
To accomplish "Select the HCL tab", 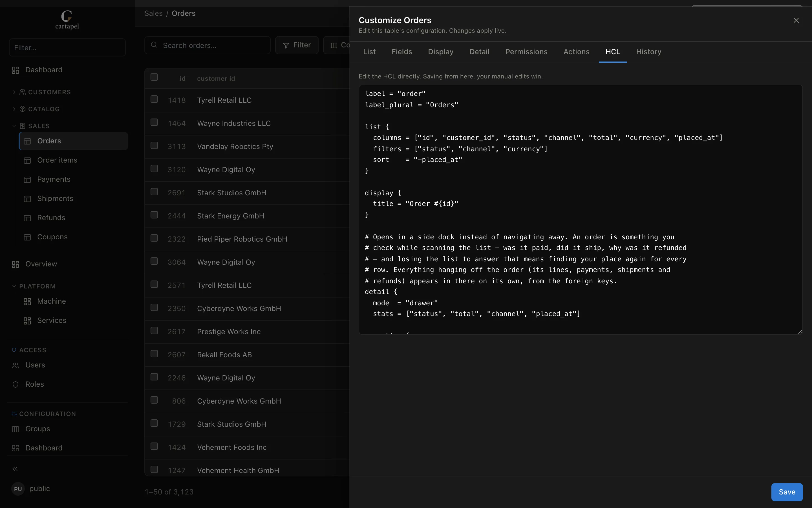I will point(613,52).
